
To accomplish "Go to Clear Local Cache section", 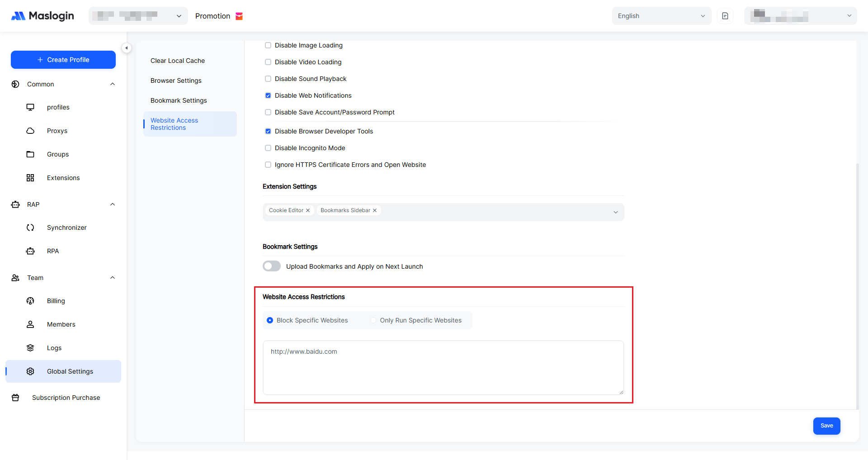I will pyautogui.click(x=177, y=61).
